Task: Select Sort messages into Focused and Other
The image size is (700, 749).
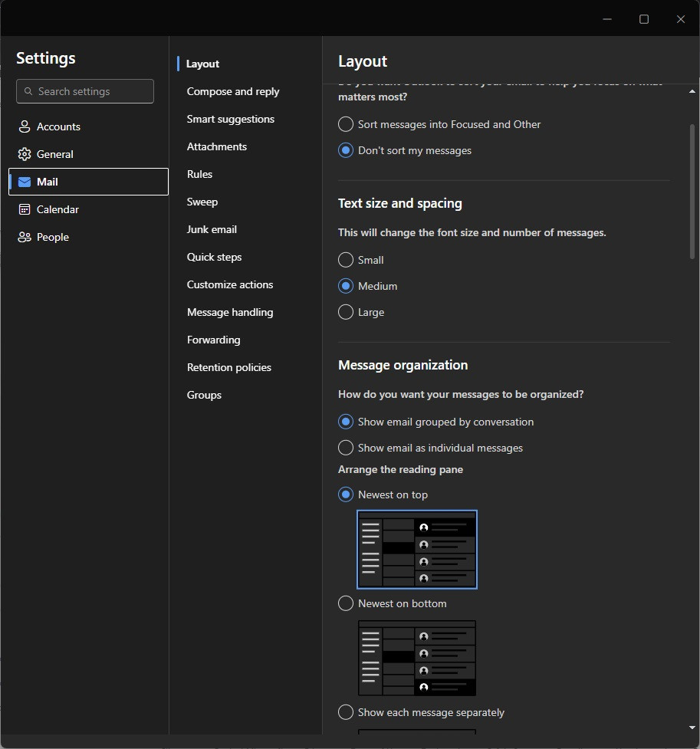Action: point(346,124)
